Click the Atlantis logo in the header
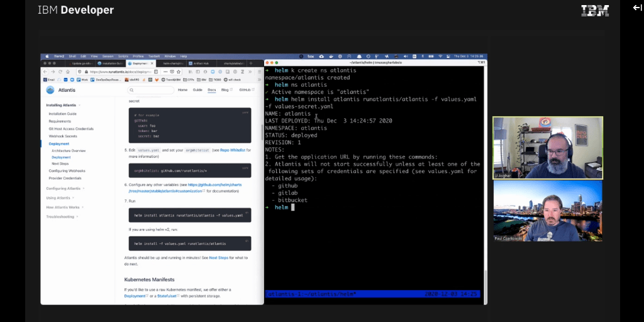 [51, 90]
